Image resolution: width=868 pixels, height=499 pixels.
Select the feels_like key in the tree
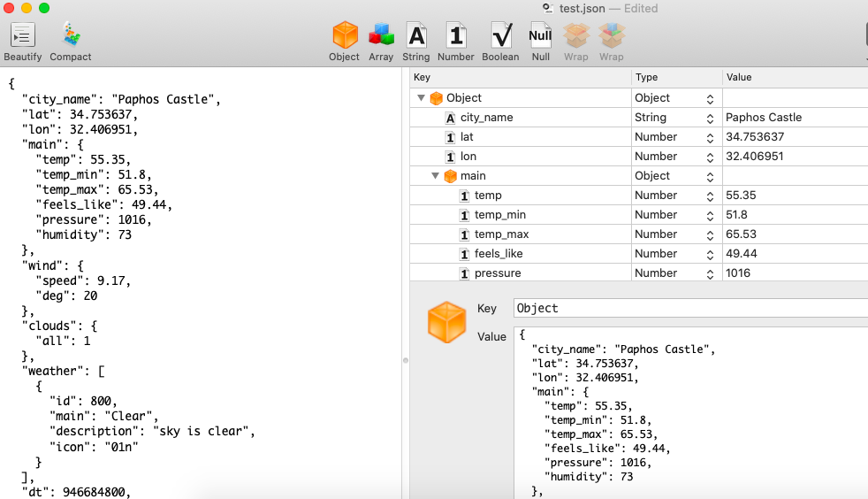499,254
